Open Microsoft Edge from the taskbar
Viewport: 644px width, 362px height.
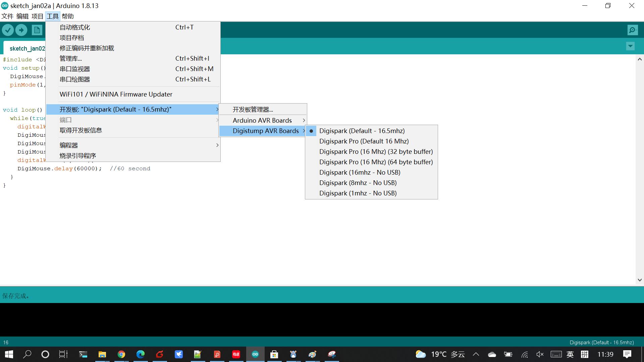(141, 354)
